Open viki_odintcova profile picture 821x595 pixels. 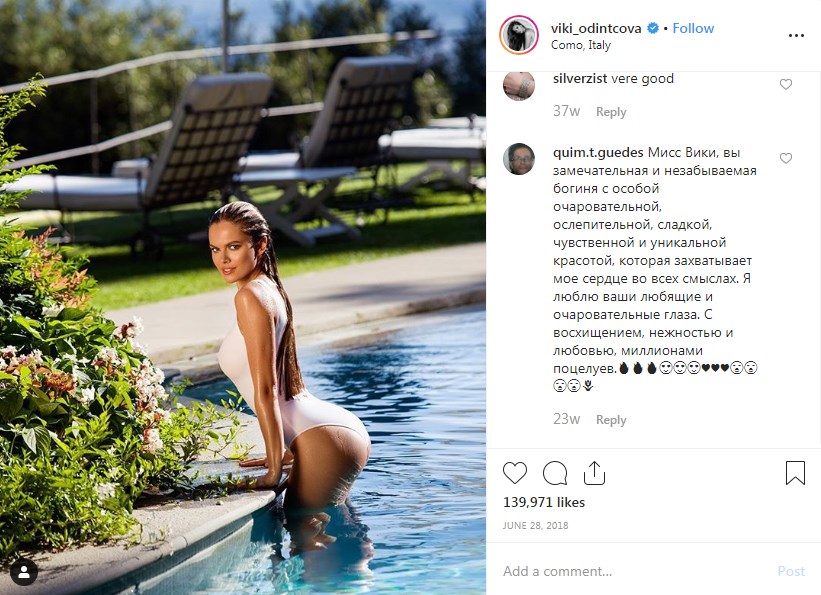click(518, 35)
